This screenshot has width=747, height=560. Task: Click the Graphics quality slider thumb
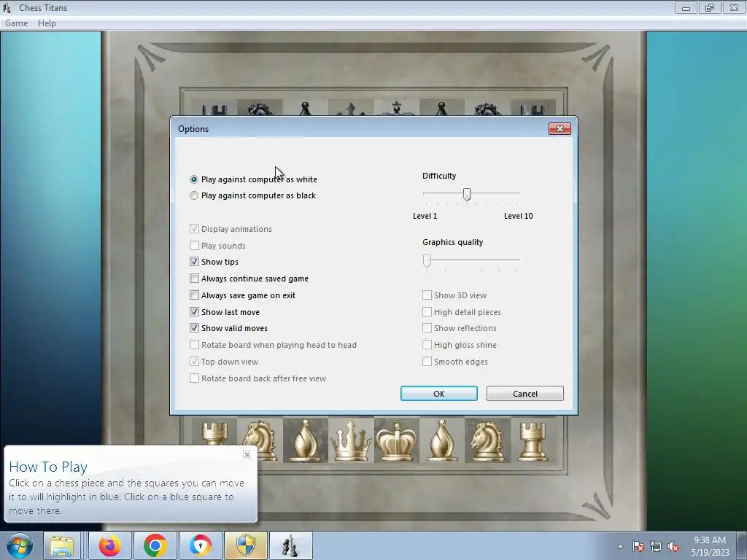coord(427,260)
